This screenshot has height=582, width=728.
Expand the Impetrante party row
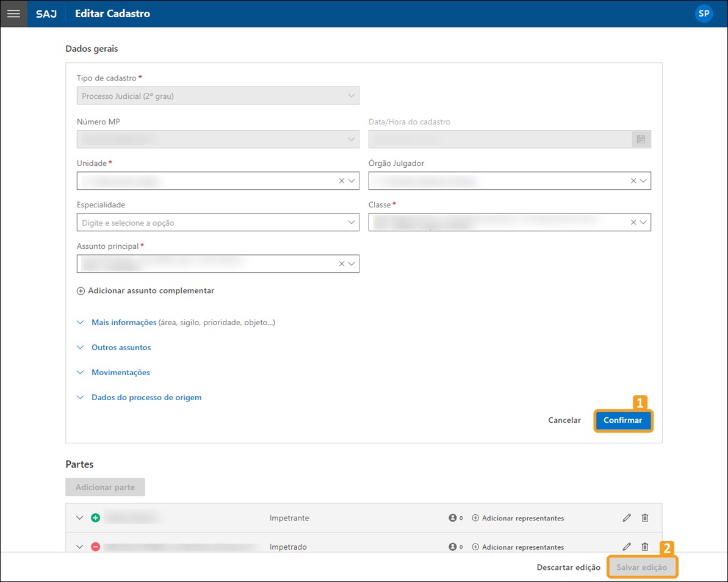point(79,518)
